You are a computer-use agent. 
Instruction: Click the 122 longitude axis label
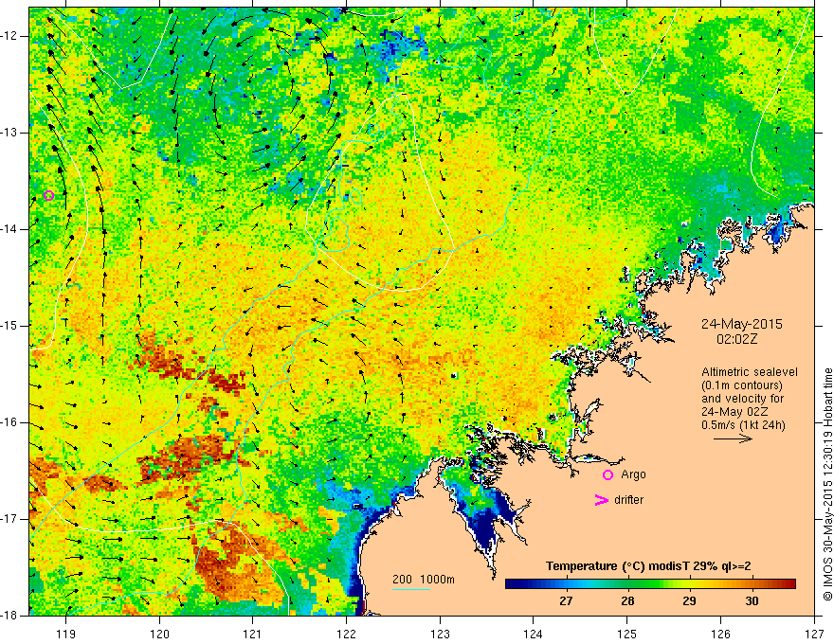coord(346,634)
